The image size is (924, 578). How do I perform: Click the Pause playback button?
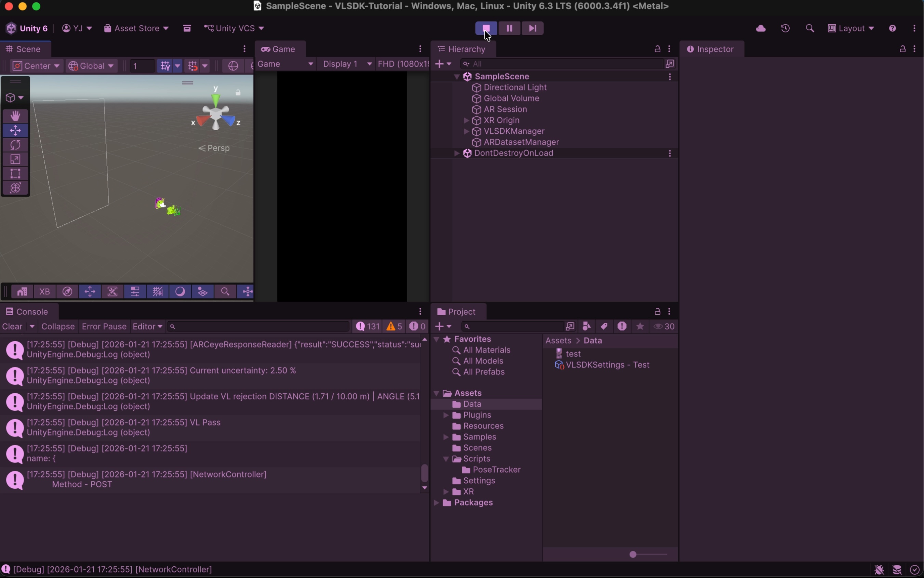coord(509,28)
